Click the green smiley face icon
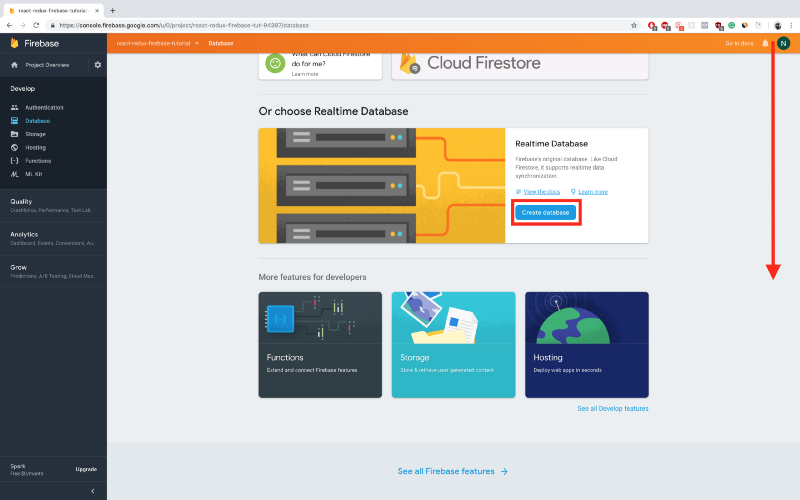Image resolution: width=800 pixels, height=500 pixels. [275, 63]
